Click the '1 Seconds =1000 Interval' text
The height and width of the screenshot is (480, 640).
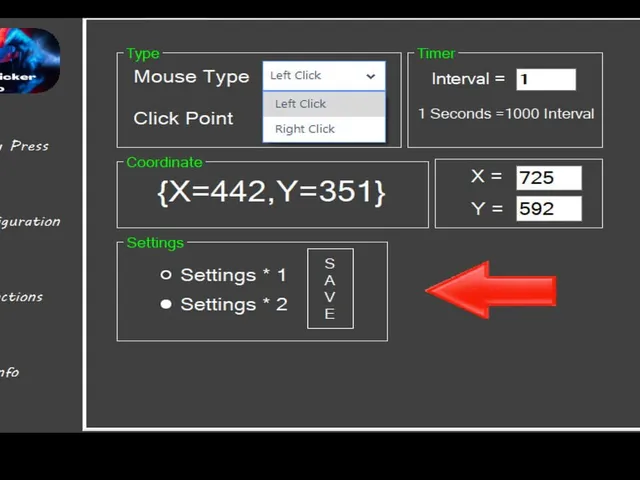506,113
